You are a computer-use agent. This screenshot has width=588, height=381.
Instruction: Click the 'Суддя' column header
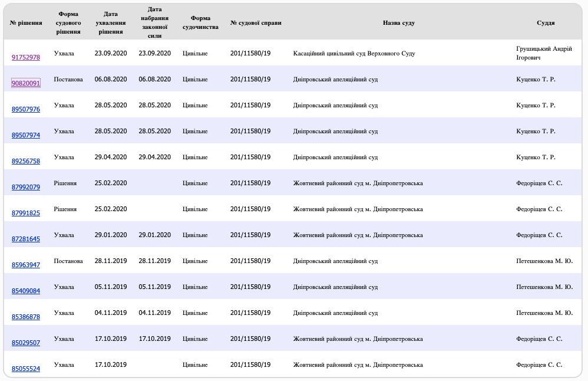point(545,23)
